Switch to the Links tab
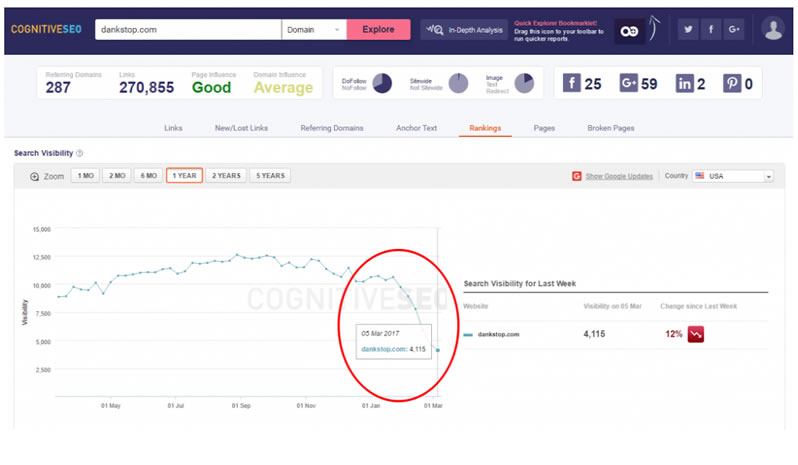 click(x=173, y=128)
